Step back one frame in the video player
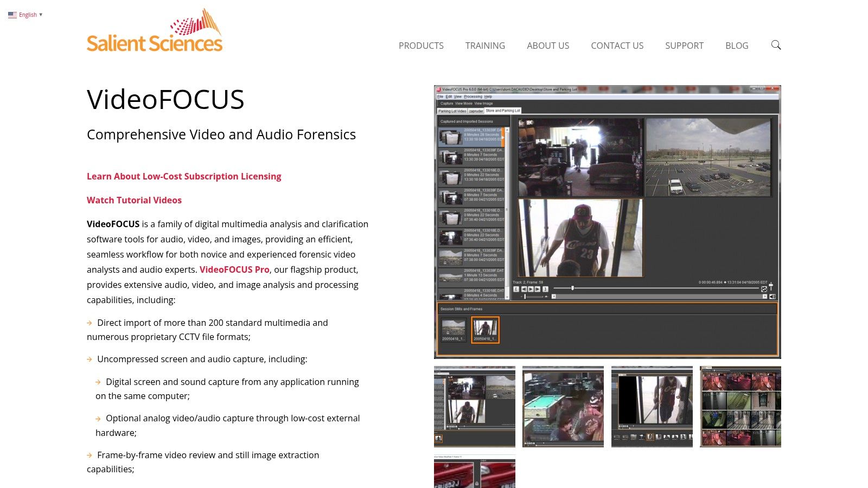The image size is (868, 488). point(524,289)
